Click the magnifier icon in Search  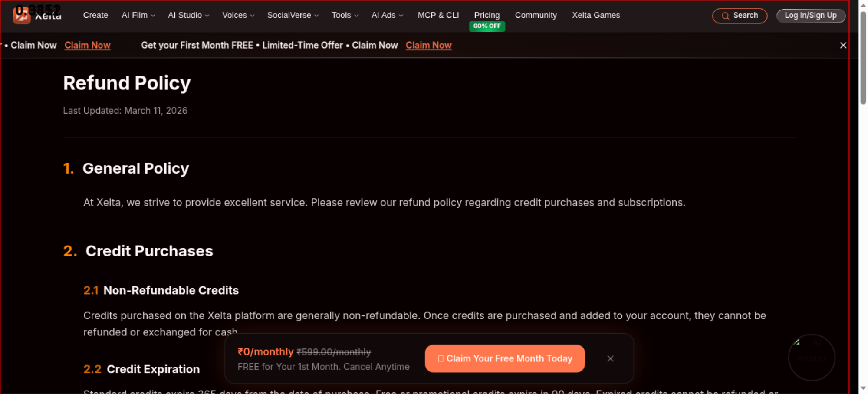[x=725, y=16]
